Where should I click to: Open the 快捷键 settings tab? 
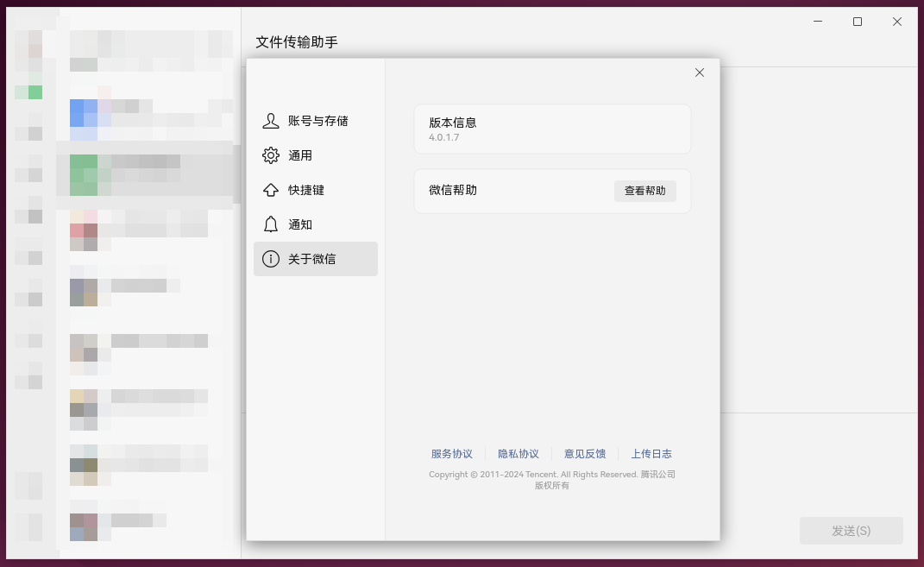(x=315, y=190)
